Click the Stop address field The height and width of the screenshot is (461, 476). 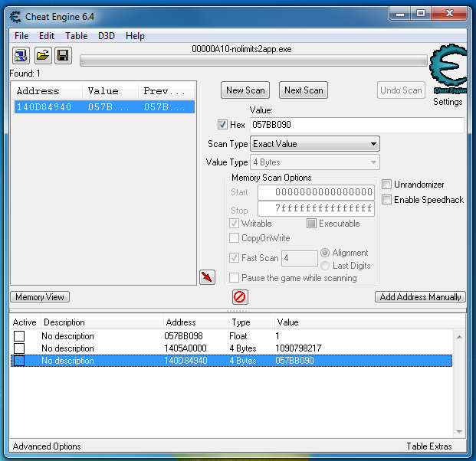(x=316, y=208)
